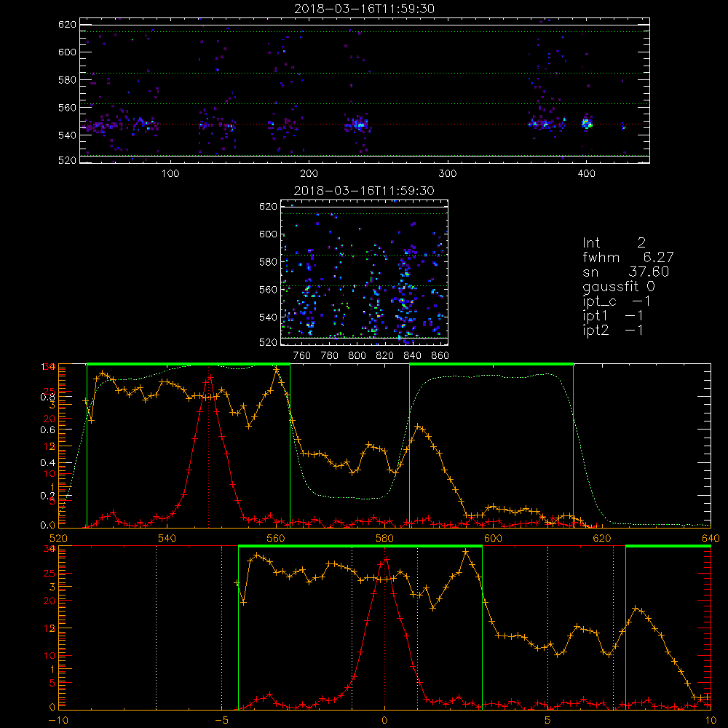Screen dimensions: 728x728
Task: Click the timestamp title above the small middle image
Action: pos(364,191)
